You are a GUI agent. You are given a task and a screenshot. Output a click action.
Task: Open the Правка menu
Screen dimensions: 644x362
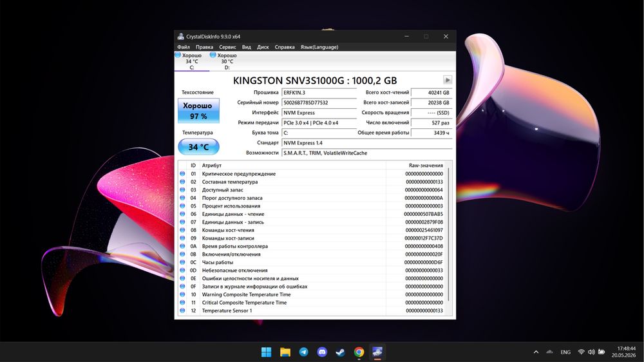(204, 47)
